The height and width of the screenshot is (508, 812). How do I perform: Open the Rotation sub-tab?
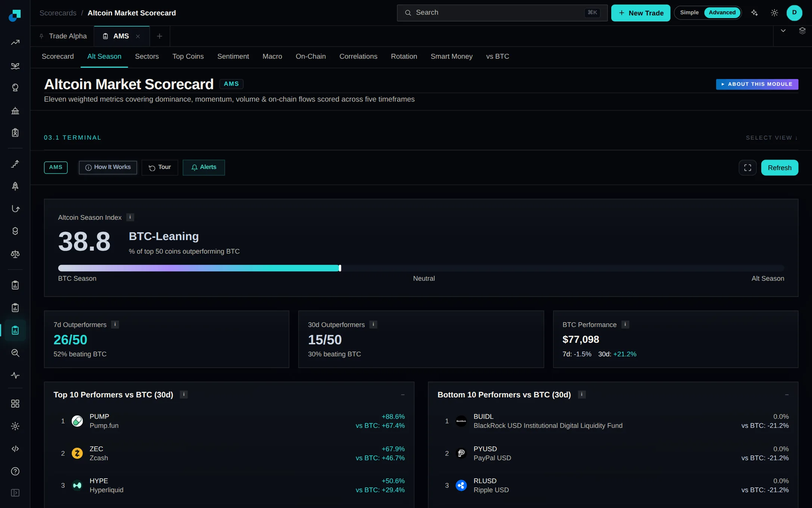coord(404,56)
